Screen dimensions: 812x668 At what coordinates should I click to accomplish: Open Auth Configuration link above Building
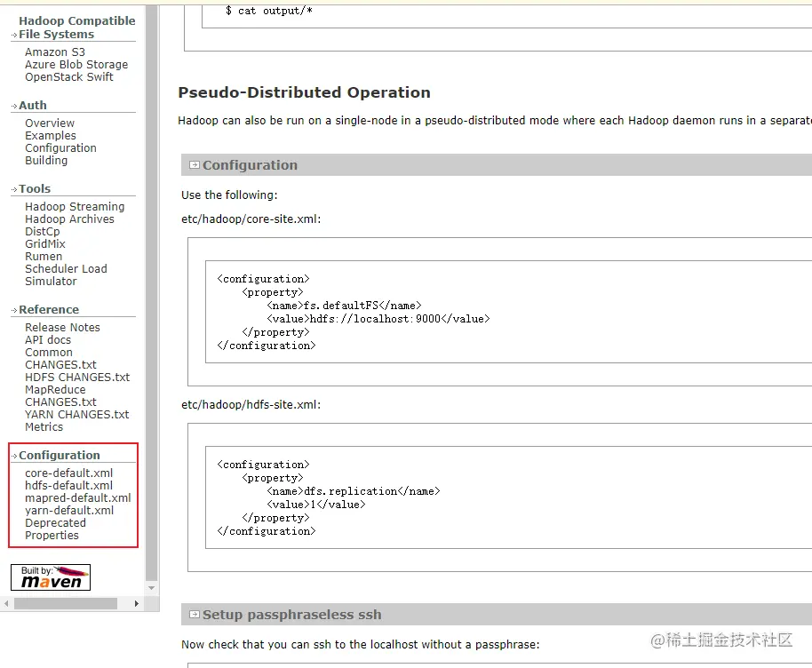tap(60, 148)
